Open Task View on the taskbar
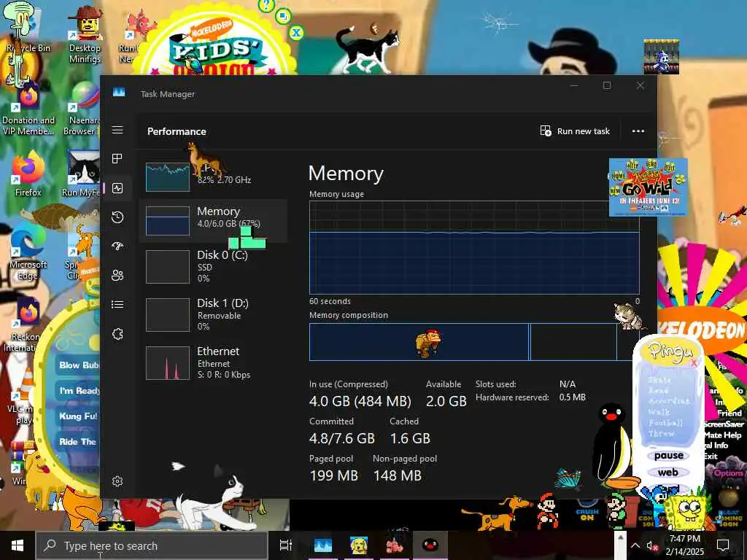 click(x=286, y=545)
